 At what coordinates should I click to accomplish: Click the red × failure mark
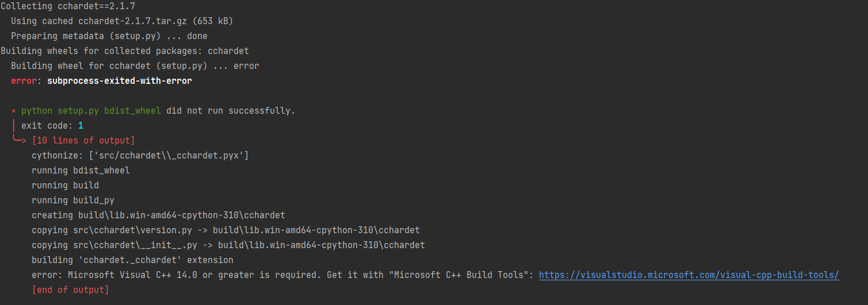click(14, 110)
